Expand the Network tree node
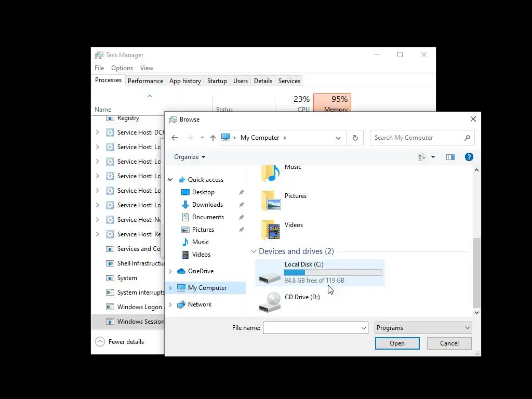This screenshot has height=399, width=532. click(170, 304)
